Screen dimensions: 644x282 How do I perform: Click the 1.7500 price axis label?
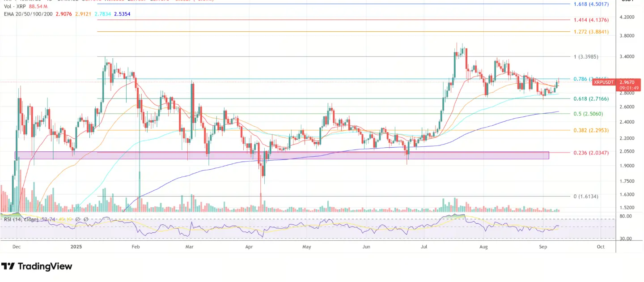627,181
